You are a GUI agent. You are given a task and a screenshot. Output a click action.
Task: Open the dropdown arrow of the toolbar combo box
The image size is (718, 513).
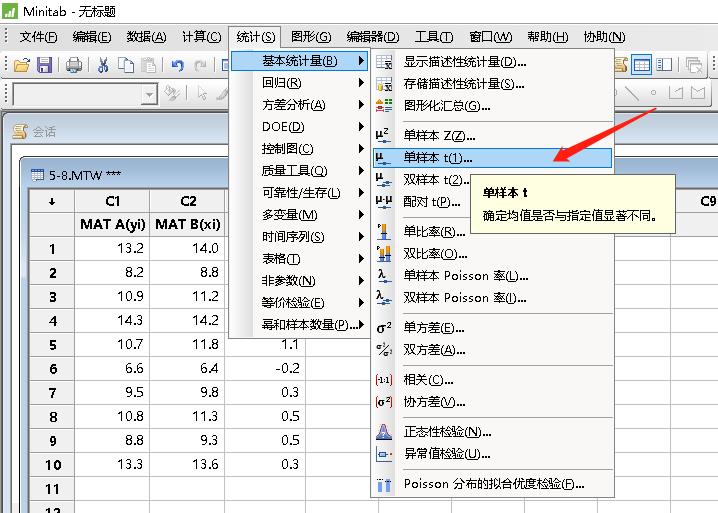149,95
